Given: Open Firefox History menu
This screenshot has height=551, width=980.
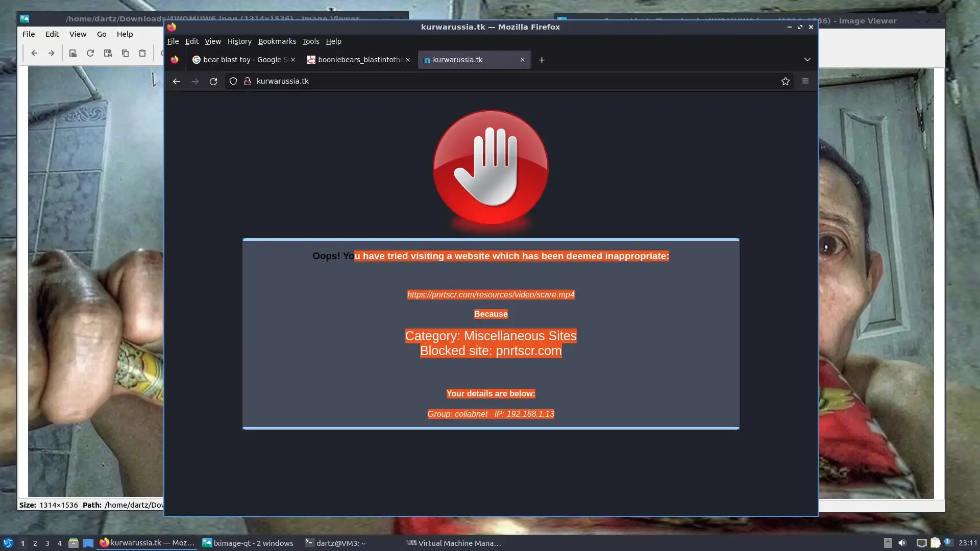Looking at the screenshot, I should [239, 41].
